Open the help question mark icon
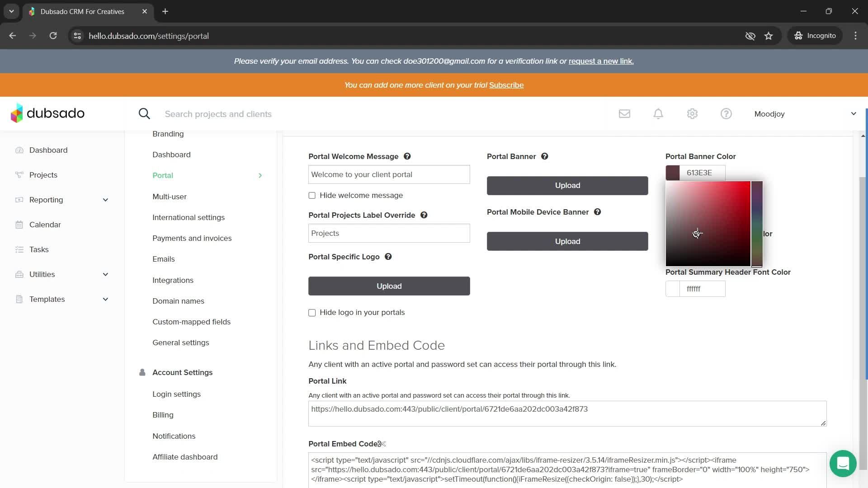This screenshot has height=488, width=868. tap(726, 114)
